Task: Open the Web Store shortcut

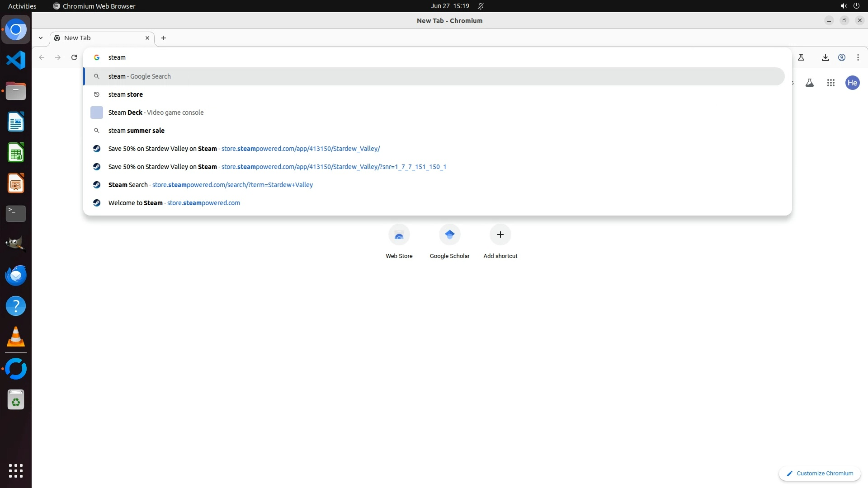Action: (399, 242)
